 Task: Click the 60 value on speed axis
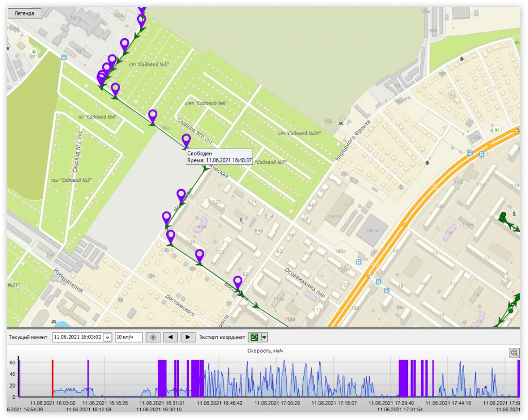point(12,362)
